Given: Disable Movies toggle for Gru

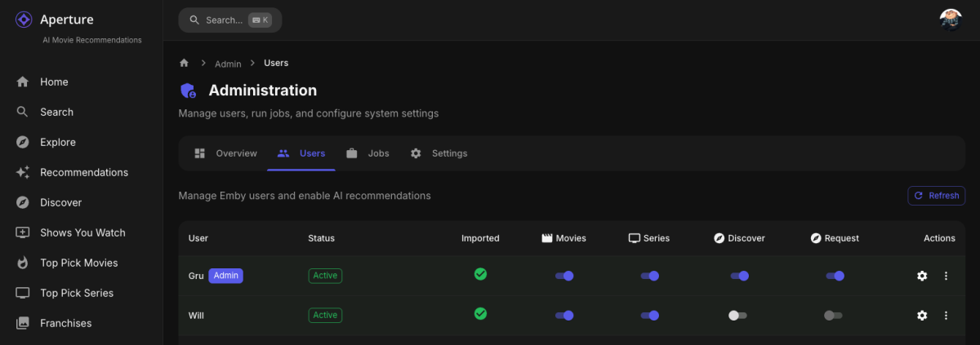Looking at the screenshot, I should tap(564, 276).
